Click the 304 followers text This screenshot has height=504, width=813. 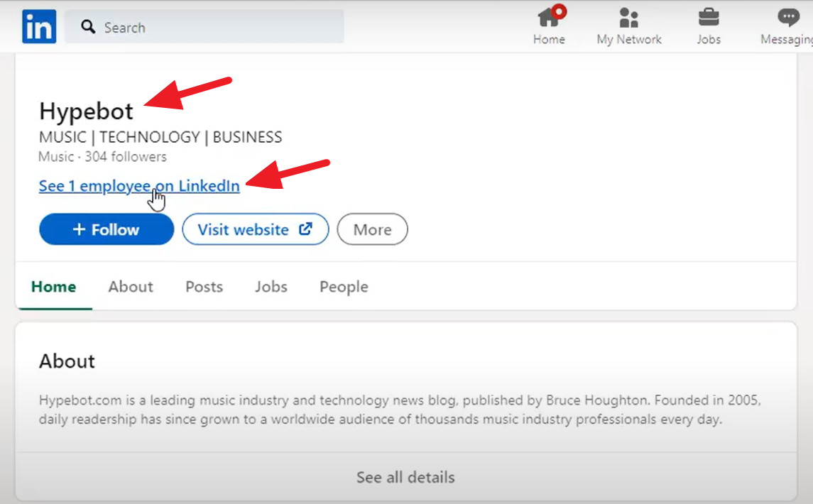(x=126, y=157)
